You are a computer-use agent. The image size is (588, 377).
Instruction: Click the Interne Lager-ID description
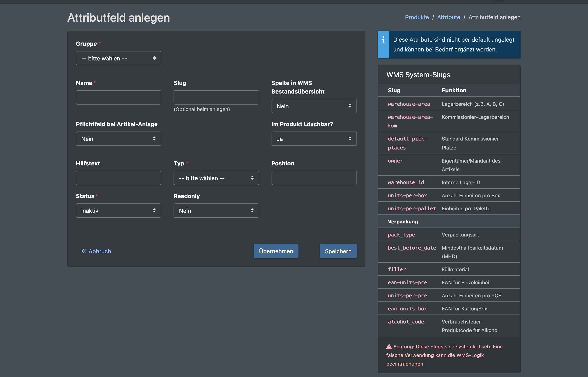coord(461,182)
